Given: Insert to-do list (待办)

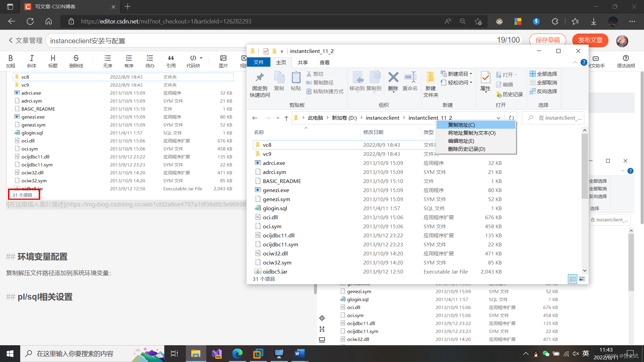Looking at the screenshot, I should tap(150, 61).
